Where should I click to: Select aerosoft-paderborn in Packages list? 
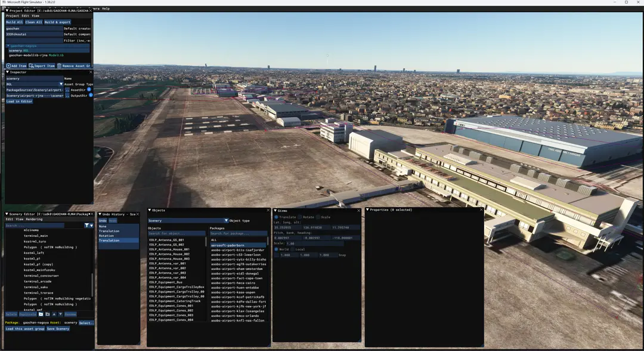(x=238, y=245)
